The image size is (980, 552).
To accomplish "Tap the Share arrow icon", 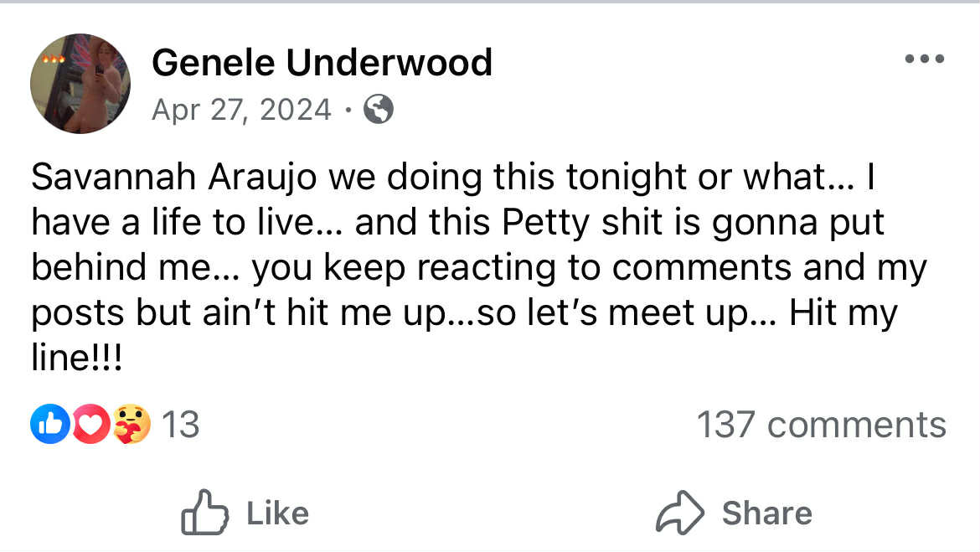I will [680, 513].
